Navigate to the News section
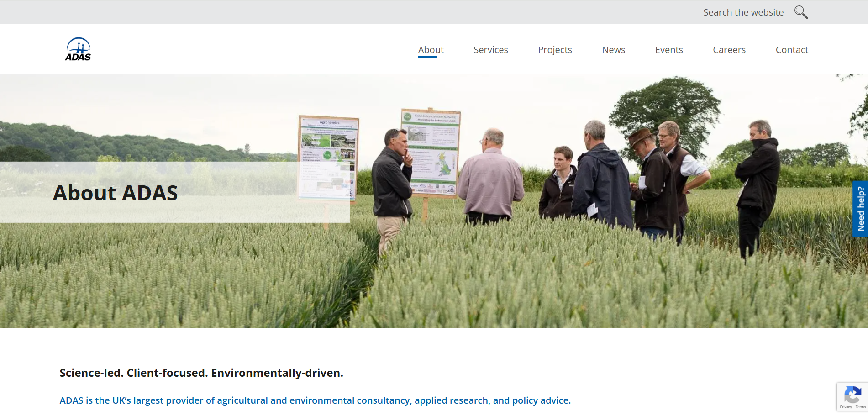The height and width of the screenshot is (416, 868). click(613, 50)
